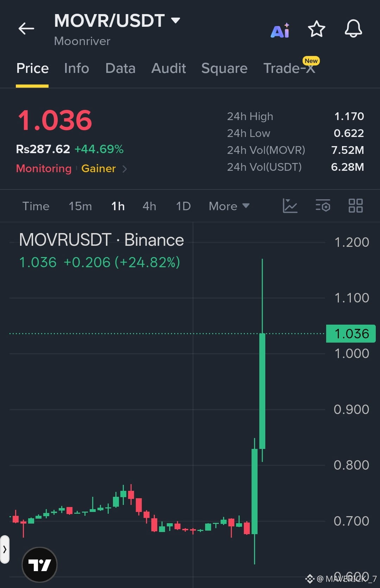Tap the back arrow icon
The height and width of the screenshot is (588, 380).
pyautogui.click(x=26, y=29)
